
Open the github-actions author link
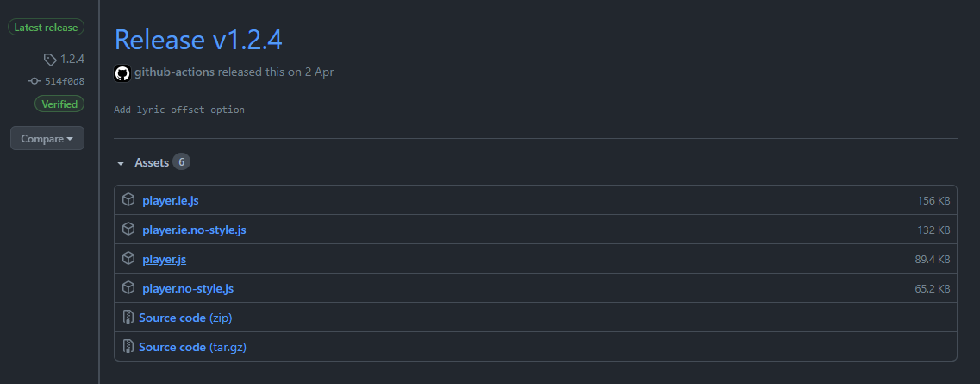click(x=174, y=72)
